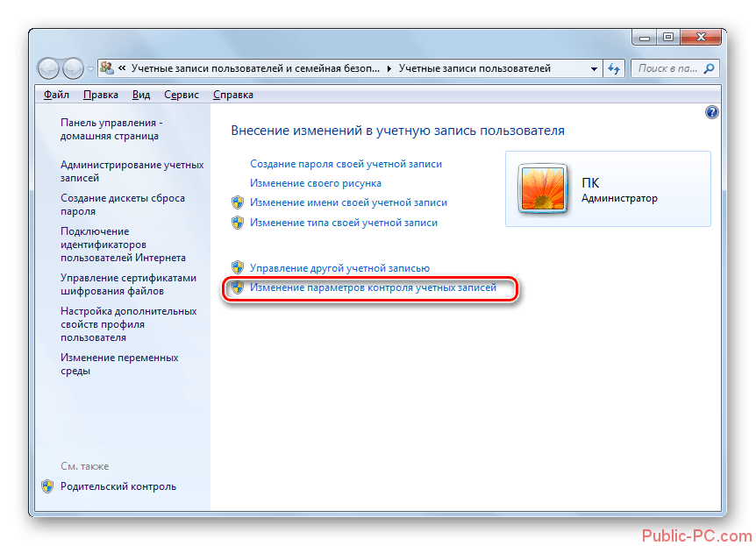The width and height of the screenshot is (756, 546).
Task: Open Создание пароля своей учетной записи link
Action: pos(346,165)
